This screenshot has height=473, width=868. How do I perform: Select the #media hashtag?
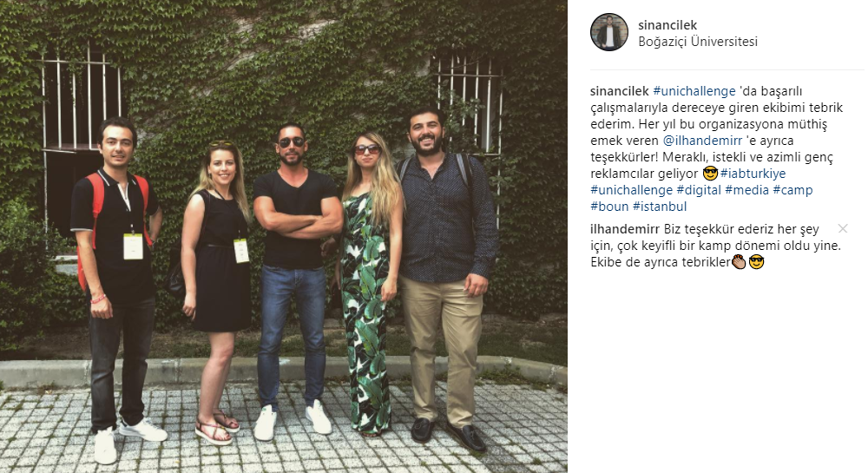746,190
